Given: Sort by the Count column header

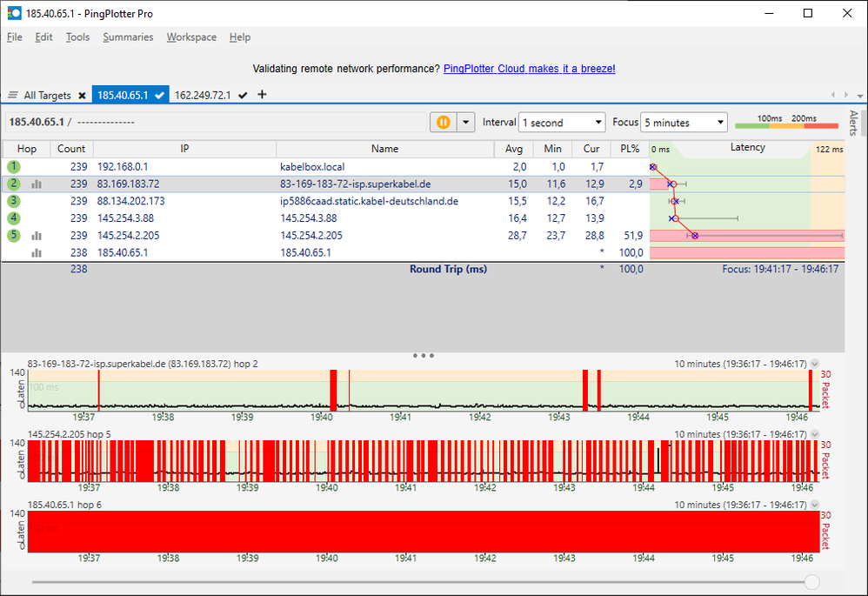Looking at the screenshot, I should [71, 149].
